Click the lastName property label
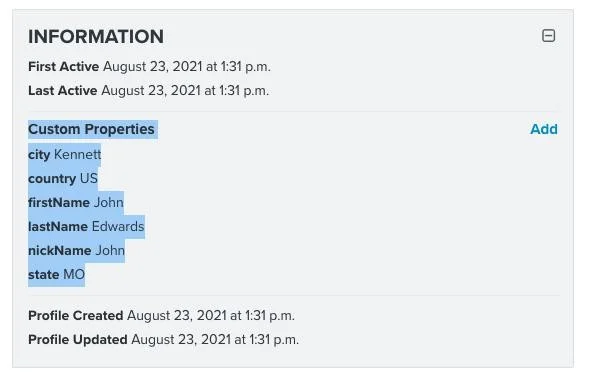The image size is (597, 382). point(58,227)
